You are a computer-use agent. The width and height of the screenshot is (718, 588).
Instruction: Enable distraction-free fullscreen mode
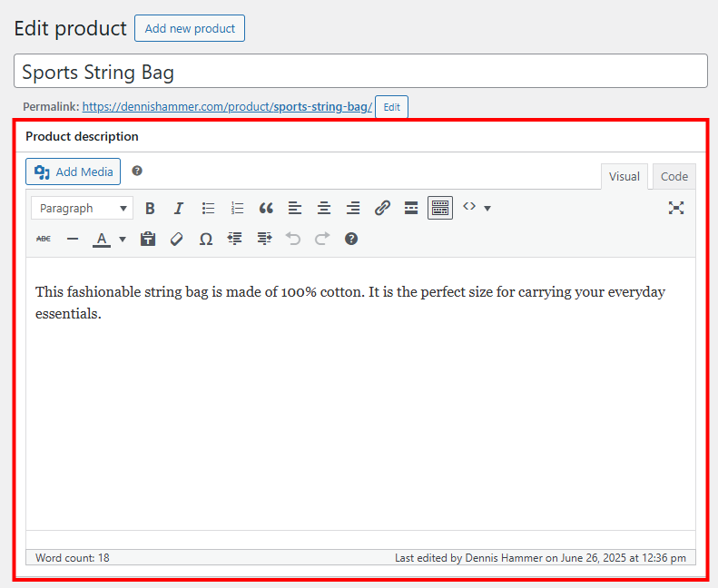pos(676,208)
